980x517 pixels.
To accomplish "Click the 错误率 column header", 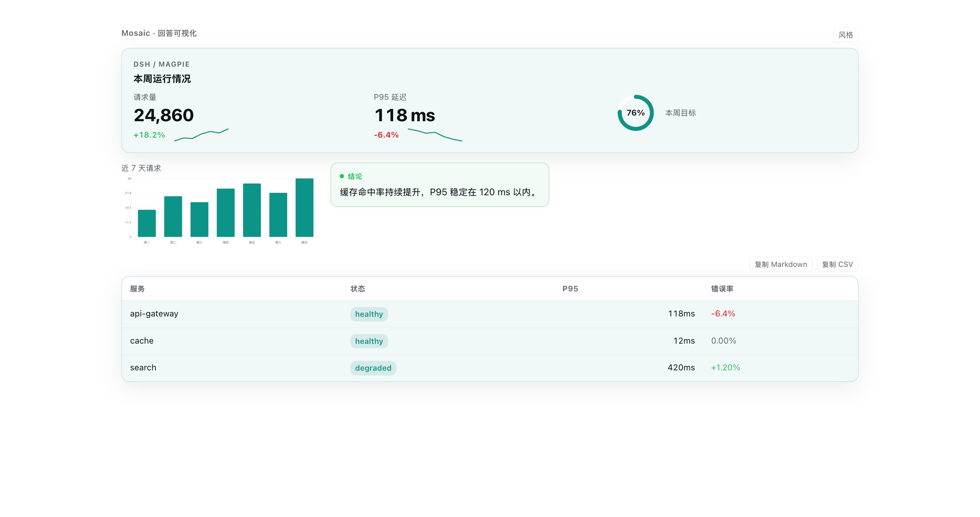I will [x=722, y=289].
